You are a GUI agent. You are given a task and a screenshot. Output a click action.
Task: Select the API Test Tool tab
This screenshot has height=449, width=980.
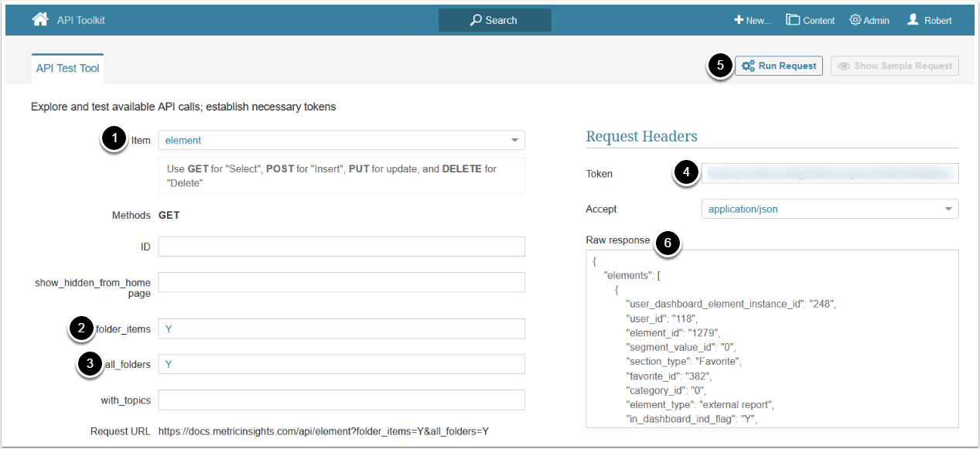pos(67,68)
